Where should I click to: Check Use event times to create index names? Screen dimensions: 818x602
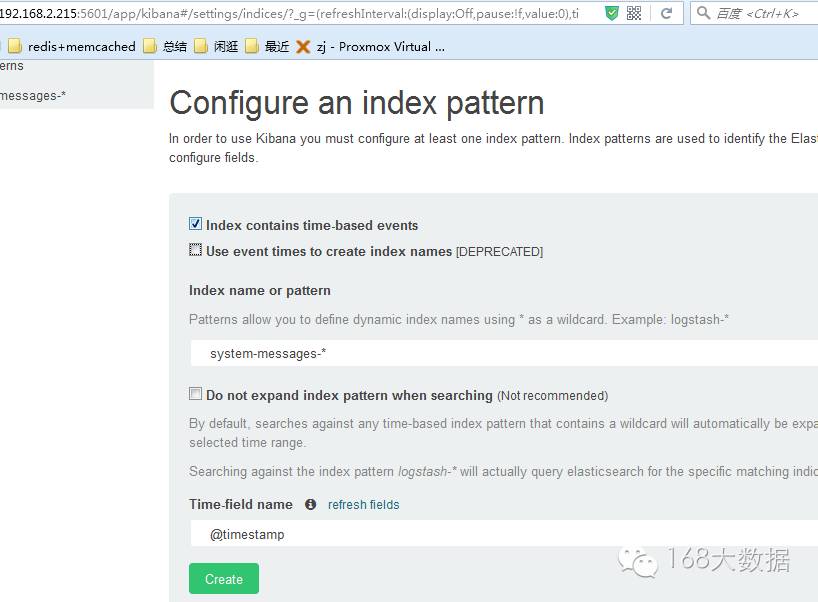coord(195,250)
